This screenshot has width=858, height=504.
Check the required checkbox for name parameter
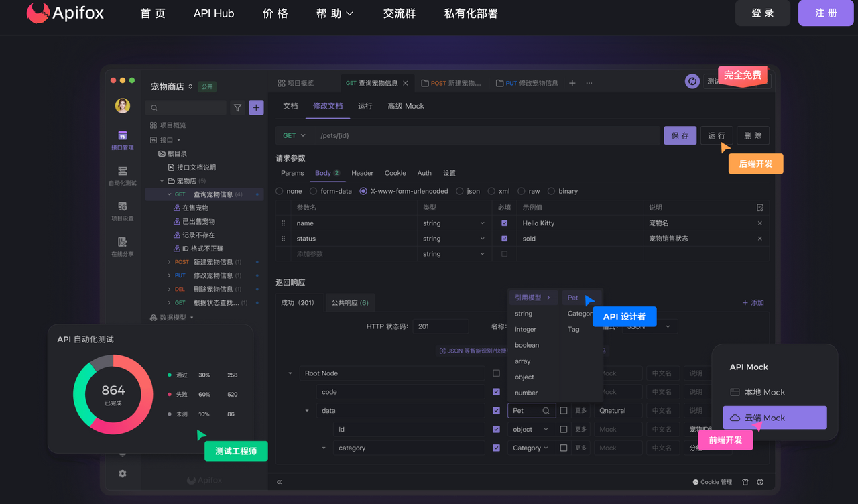pos(503,223)
